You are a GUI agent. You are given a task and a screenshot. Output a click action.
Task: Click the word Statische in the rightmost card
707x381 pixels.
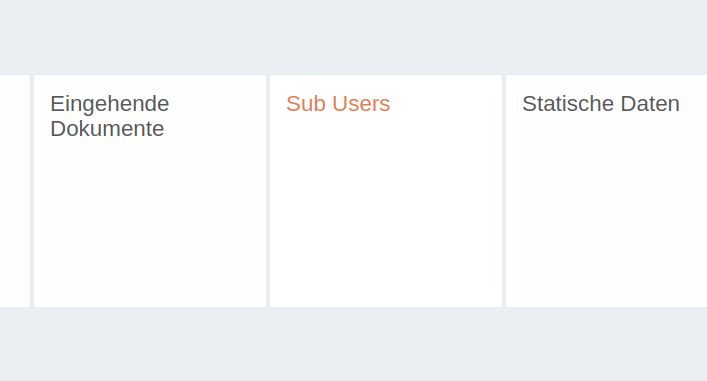(568, 104)
